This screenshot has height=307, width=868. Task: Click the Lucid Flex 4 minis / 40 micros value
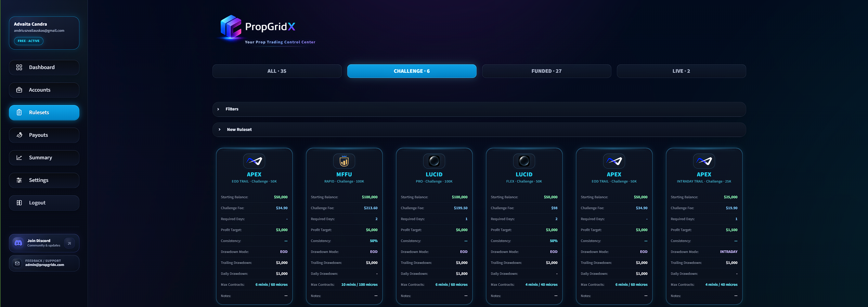(541, 284)
